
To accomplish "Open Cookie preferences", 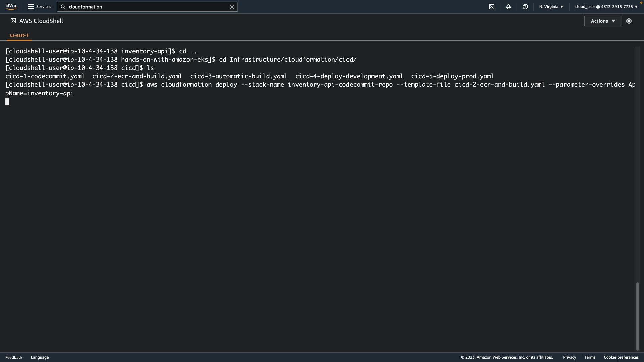I will pos(621,357).
